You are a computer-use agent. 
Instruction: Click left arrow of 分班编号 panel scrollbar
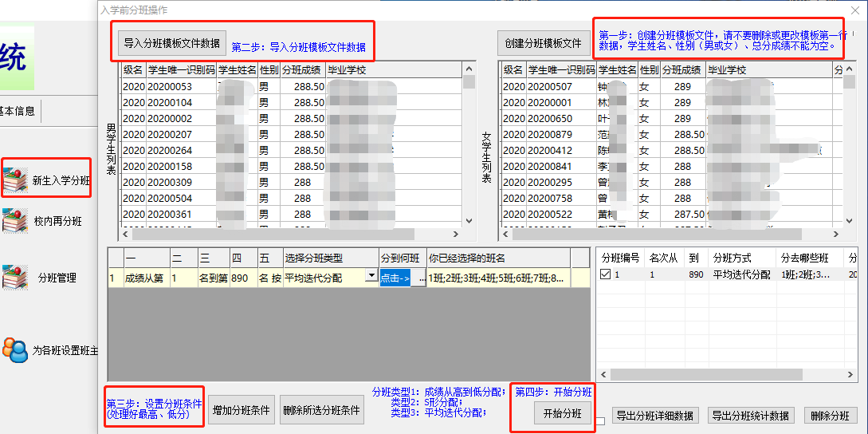pos(603,374)
